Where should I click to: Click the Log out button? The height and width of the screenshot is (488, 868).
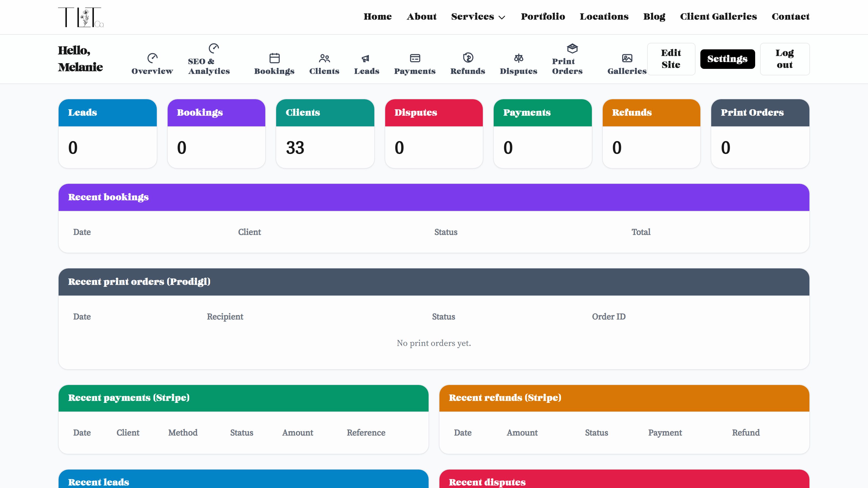click(x=784, y=59)
